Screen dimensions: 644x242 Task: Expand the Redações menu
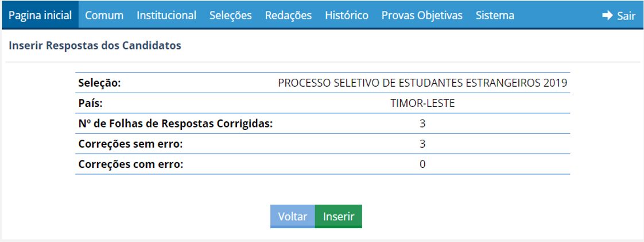[288, 16]
